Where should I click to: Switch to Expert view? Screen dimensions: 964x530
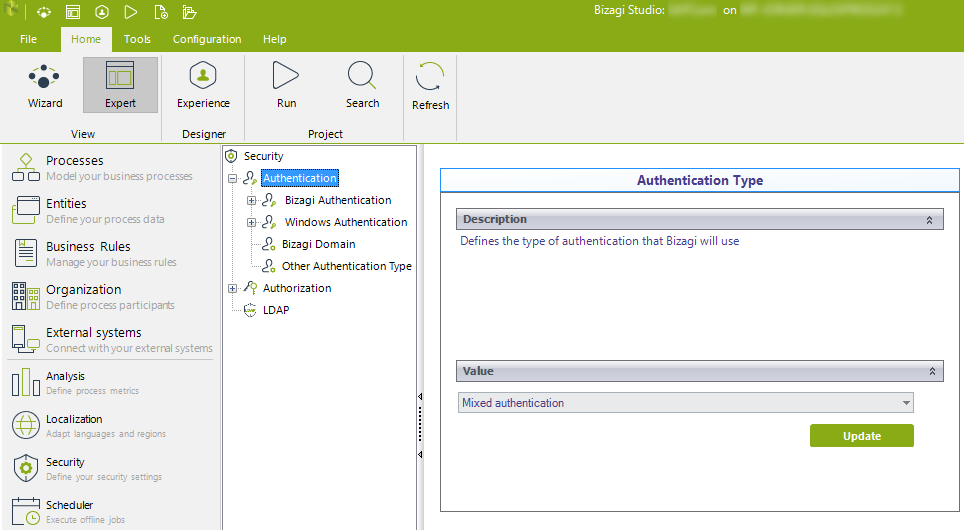(120, 85)
